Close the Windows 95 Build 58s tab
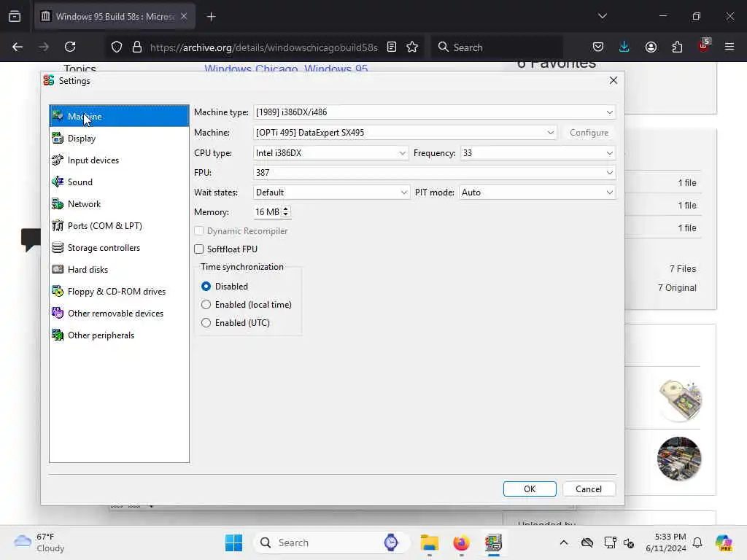This screenshot has width=747, height=560. pyautogui.click(x=184, y=17)
